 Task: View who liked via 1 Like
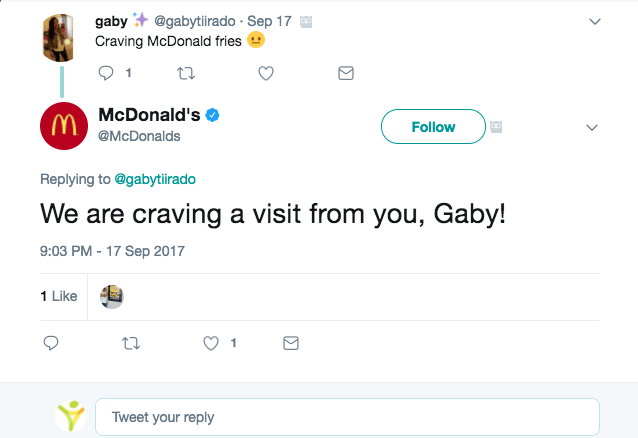[58, 296]
